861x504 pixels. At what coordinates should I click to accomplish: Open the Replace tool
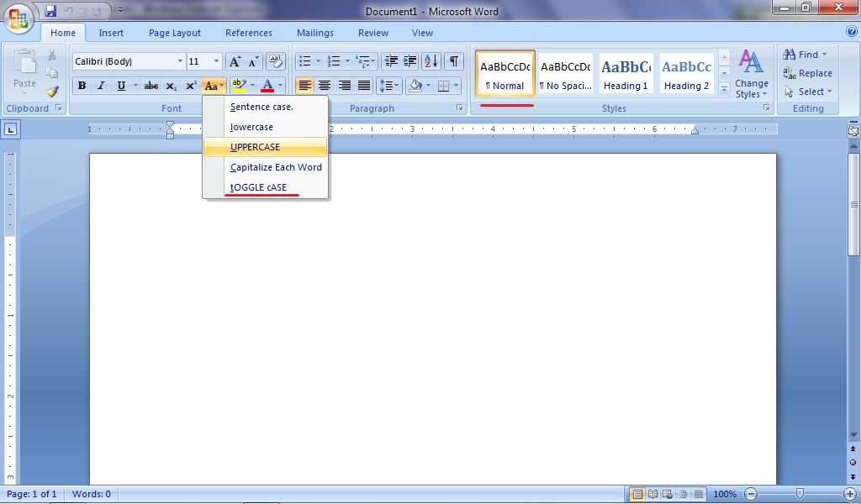(807, 73)
